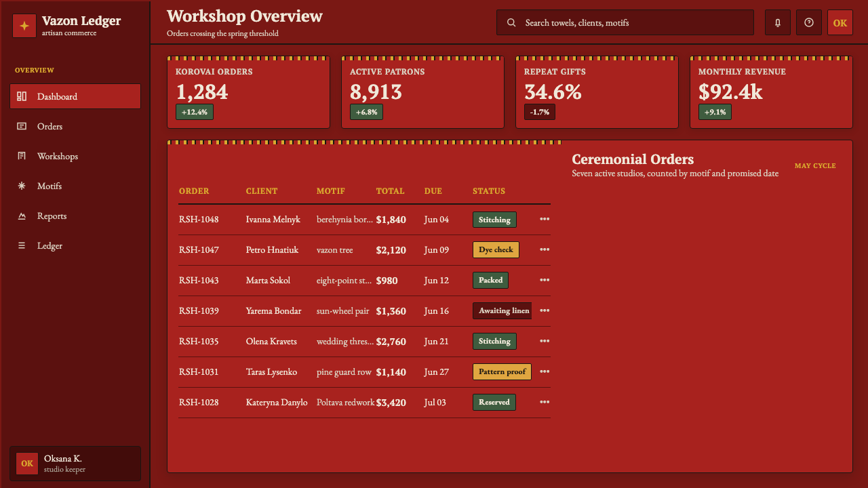The image size is (868, 488).
Task: Sort by the STATUS column header
Action: click(489, 191)
